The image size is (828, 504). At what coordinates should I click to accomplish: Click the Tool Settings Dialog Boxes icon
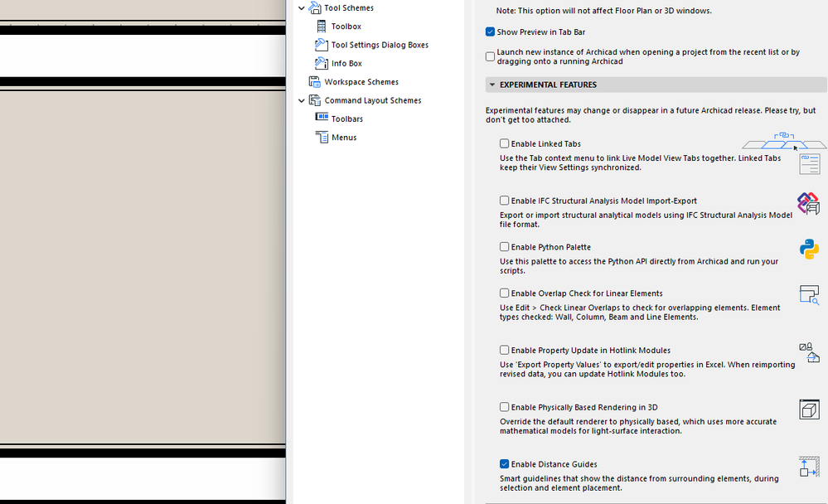tap(321, 45)
